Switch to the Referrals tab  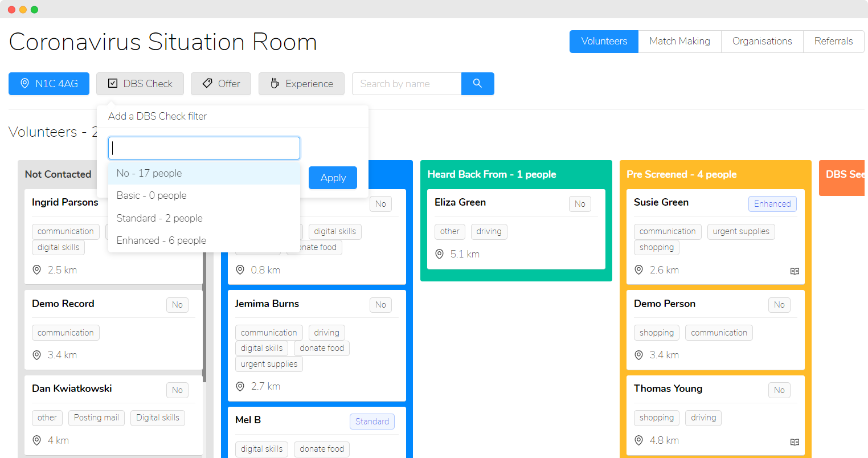pos(833,42)
